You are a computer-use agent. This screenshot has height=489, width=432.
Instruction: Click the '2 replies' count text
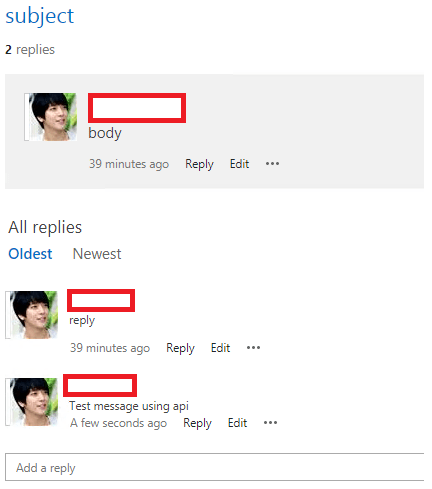coord(30,50)
